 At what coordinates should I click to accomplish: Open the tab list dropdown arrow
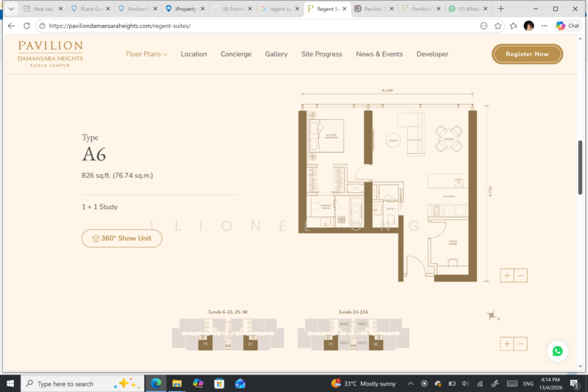coord(11,9)
